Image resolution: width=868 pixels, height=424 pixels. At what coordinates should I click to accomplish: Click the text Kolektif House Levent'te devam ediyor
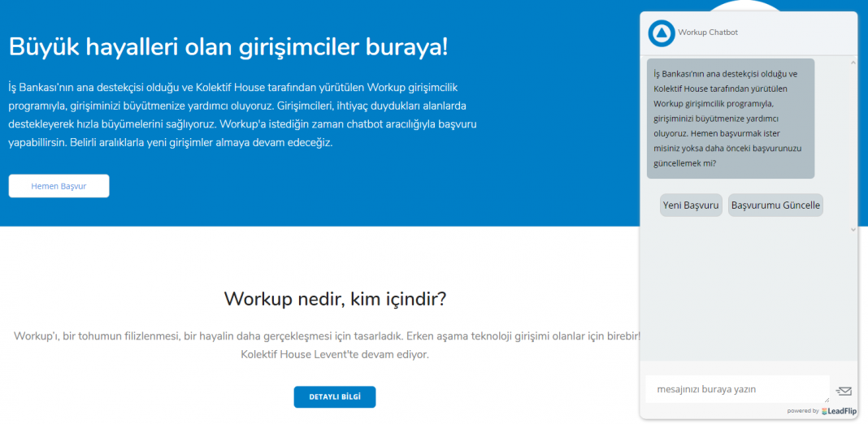(x=335, y=354)
